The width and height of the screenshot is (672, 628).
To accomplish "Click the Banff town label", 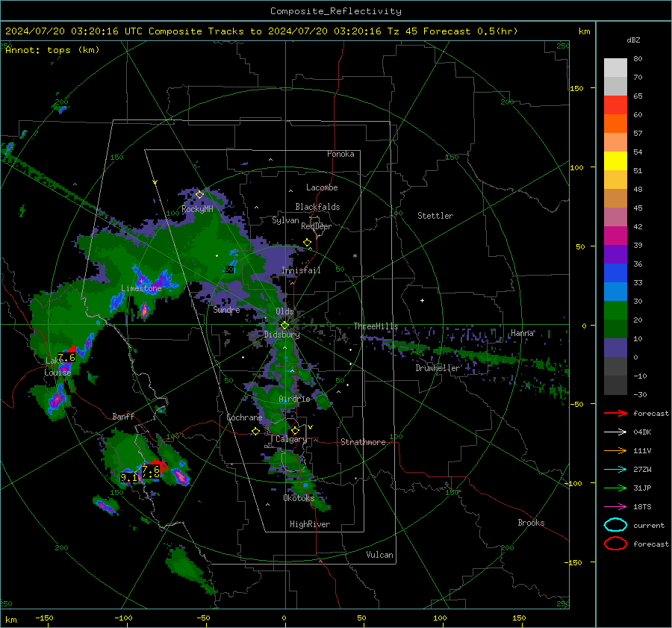I will 123,416.
